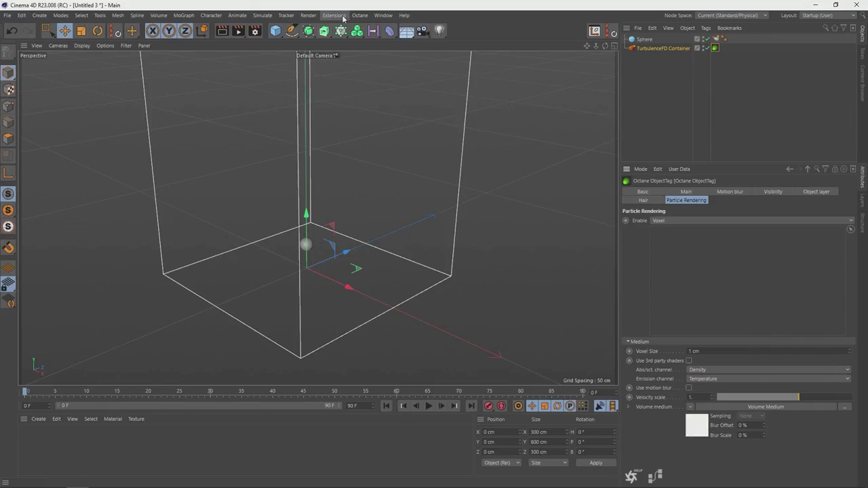
Task: Toggle X-axis lock button
Action: (x=153, y=30)
